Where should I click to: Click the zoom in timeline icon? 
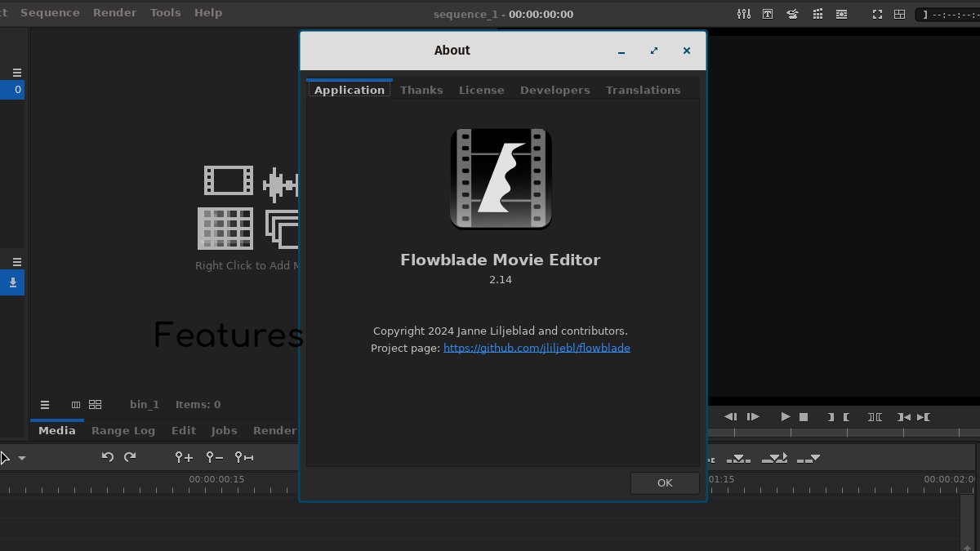[184, 458]
